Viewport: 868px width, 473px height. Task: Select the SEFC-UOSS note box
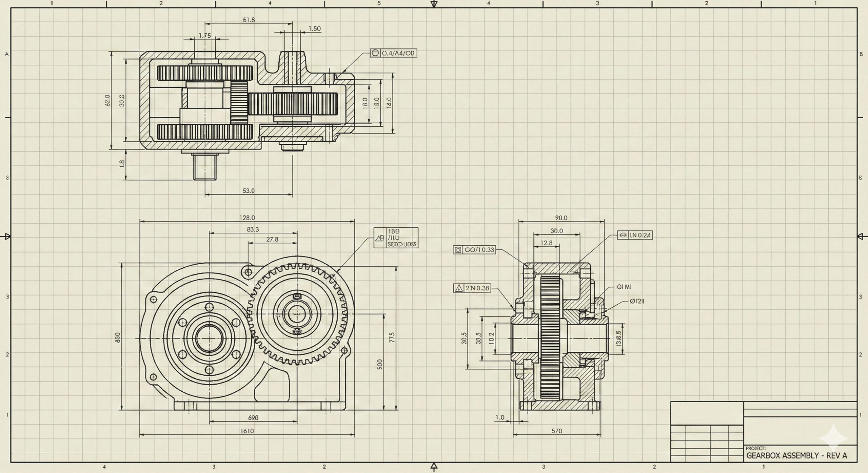click(x=396, y=238)
